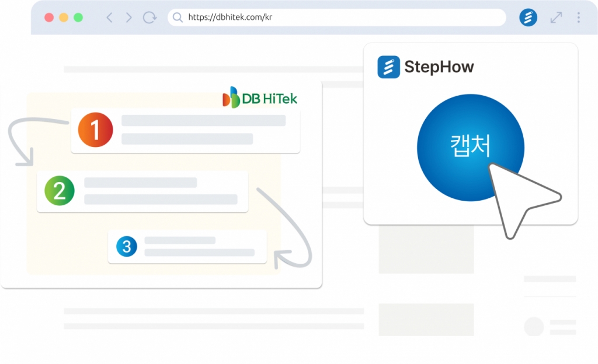Click the browser back arrow
Screen dimensions: 598x364
point(109,17)
